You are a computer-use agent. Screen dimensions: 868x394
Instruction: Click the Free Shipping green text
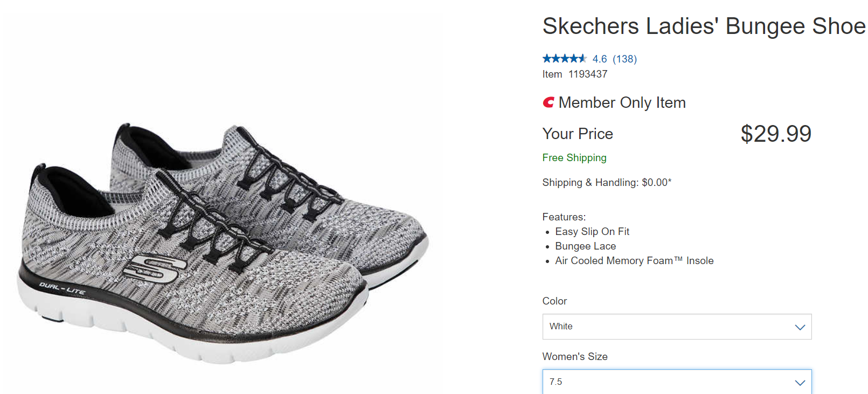click(x=574, y=158)
